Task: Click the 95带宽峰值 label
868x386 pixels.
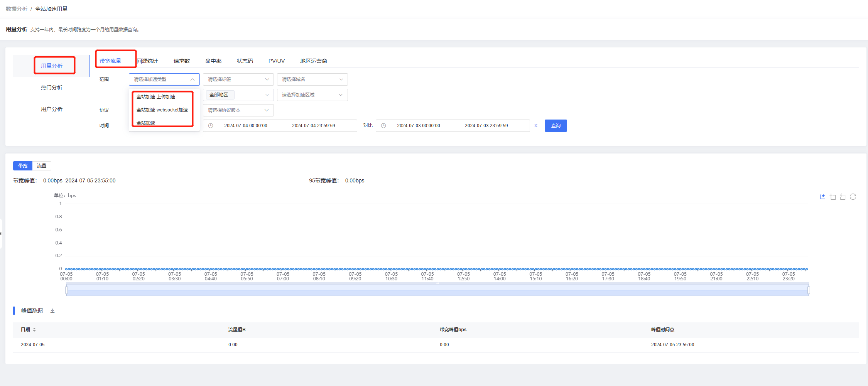Action: click(x=324, y=180)
